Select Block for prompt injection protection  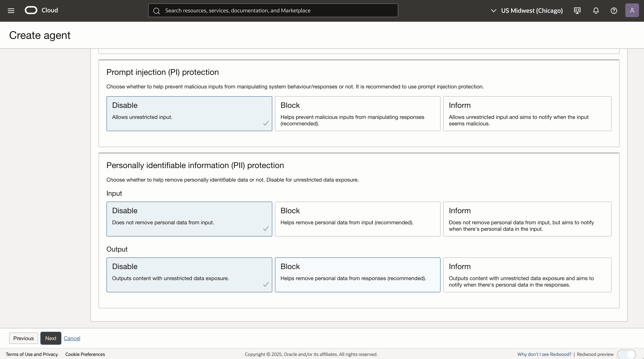pos(357,114)
